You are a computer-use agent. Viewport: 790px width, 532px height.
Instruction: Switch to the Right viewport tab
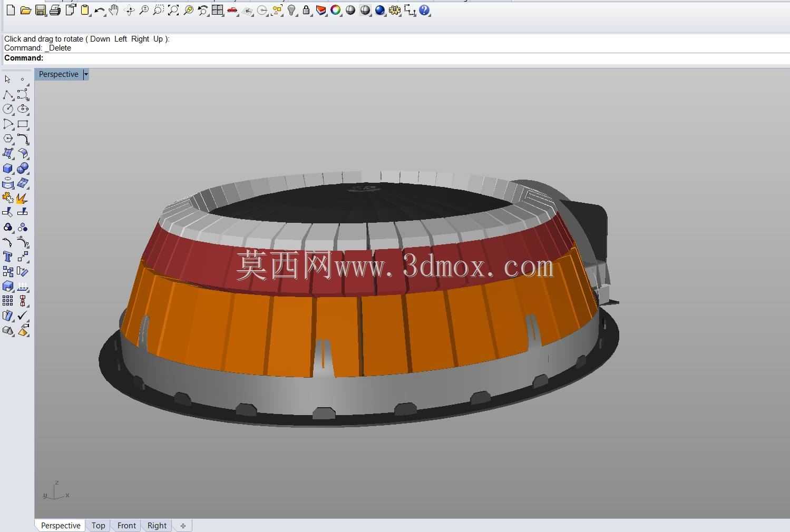coord(157,526)
